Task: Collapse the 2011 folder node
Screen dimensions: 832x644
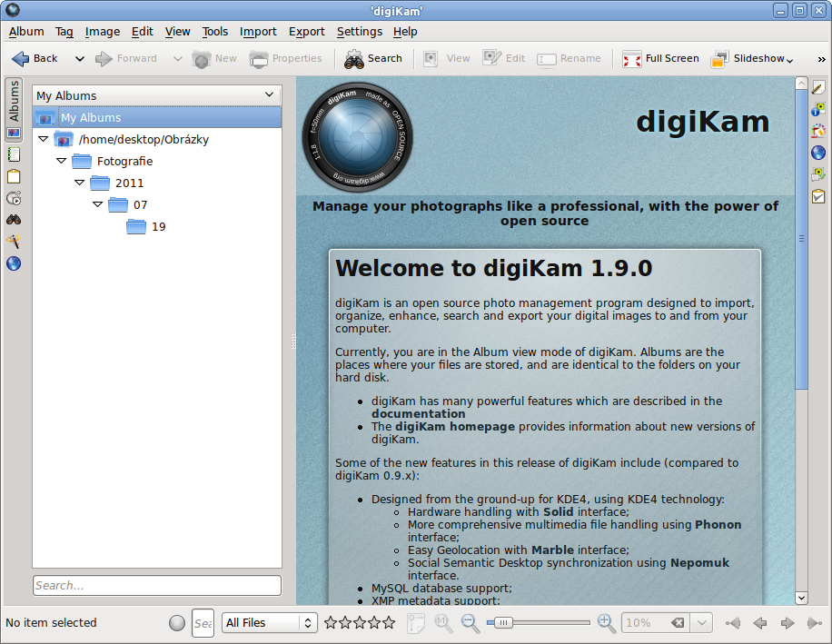Action: (x=80, y=183)
